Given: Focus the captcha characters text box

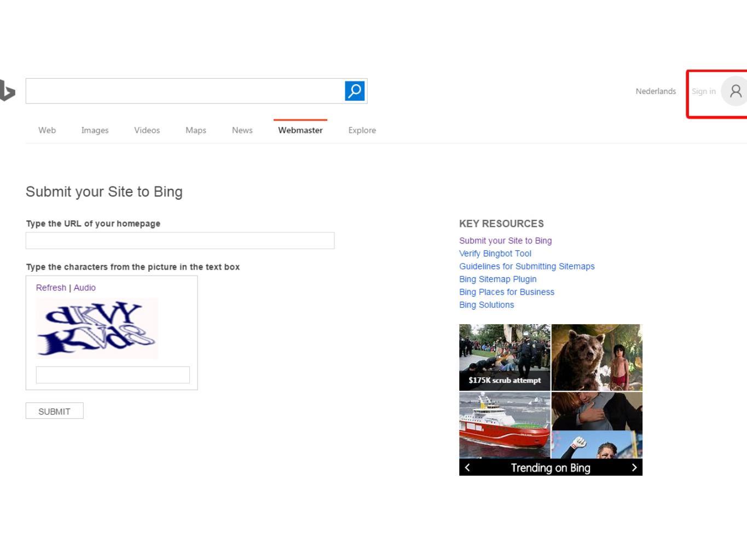Looking at the screenshot, I should (113, 375).
